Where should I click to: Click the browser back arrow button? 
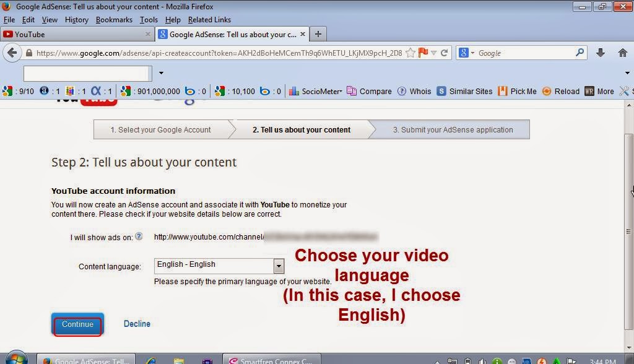12,53
